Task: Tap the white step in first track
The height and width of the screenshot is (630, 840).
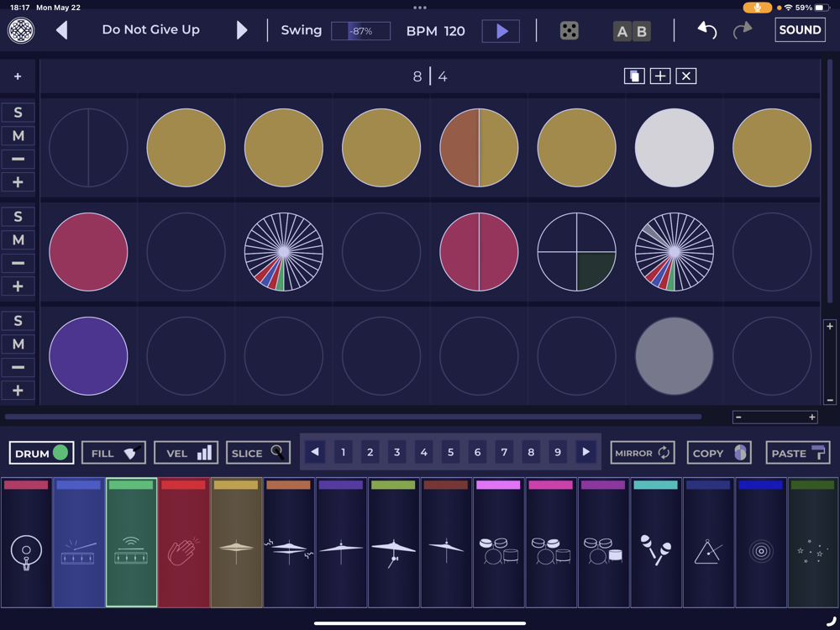Action: (x=674, y=148)
